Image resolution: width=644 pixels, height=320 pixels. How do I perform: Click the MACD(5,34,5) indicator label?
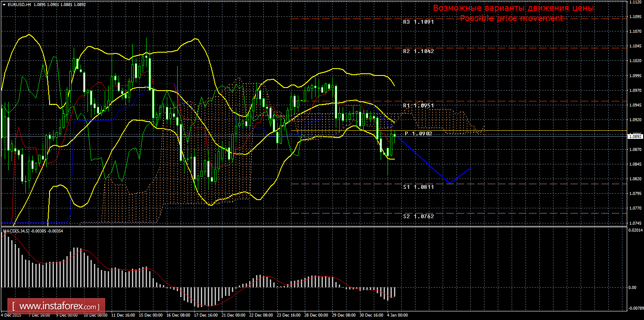tap(16, 231)
